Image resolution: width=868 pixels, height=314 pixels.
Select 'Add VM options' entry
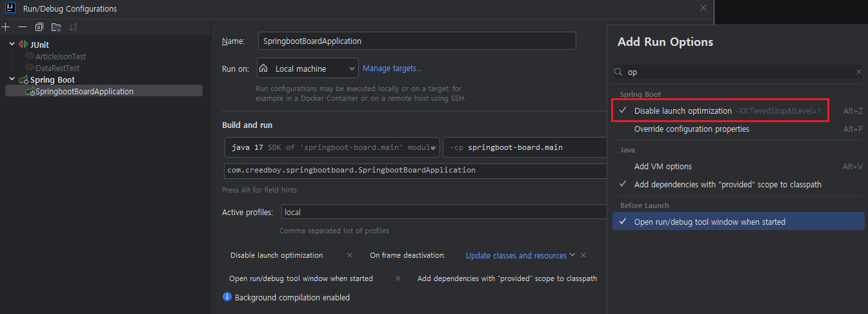(738, 166)
